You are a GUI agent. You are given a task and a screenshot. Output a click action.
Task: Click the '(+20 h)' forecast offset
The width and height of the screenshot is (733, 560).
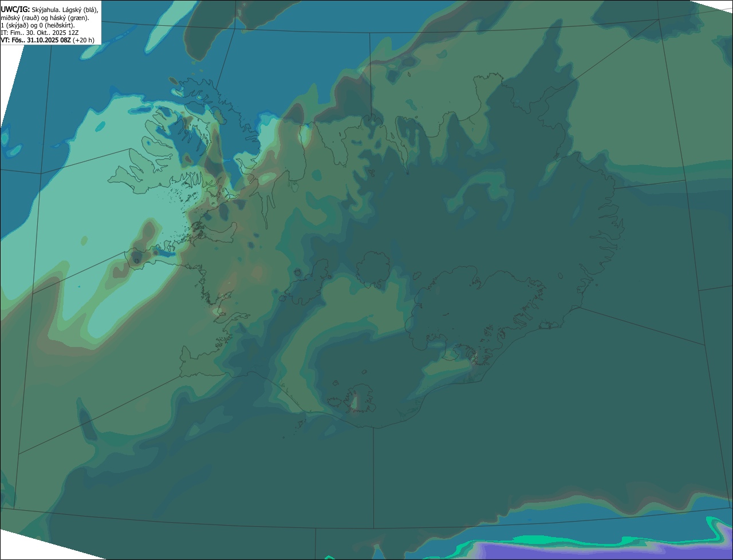[x=84, y=40]
